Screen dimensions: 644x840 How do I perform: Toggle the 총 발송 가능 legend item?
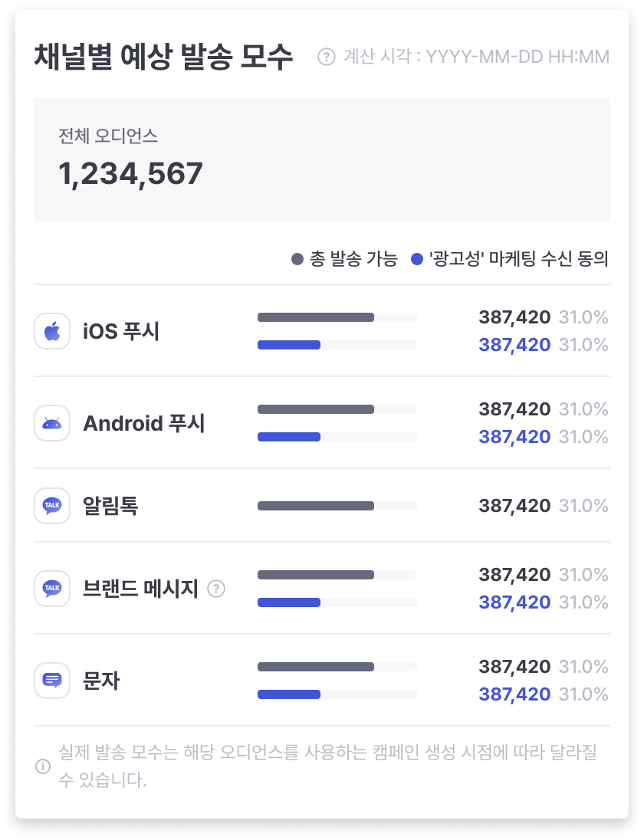[x=344, y=259]
